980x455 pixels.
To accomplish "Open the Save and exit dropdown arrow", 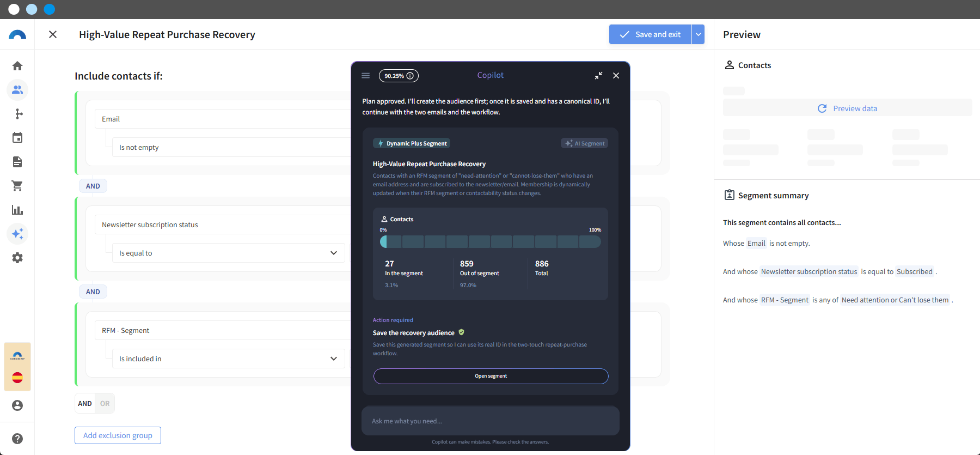I will (x=698, y=34).
